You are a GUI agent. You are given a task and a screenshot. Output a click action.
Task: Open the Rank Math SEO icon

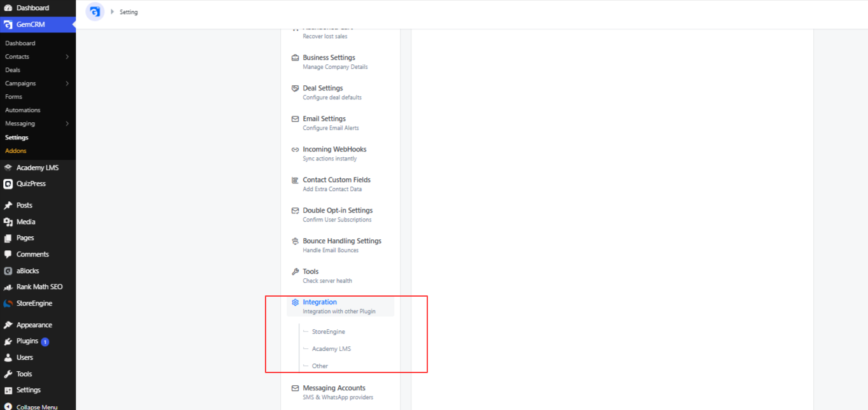point(8,287)
